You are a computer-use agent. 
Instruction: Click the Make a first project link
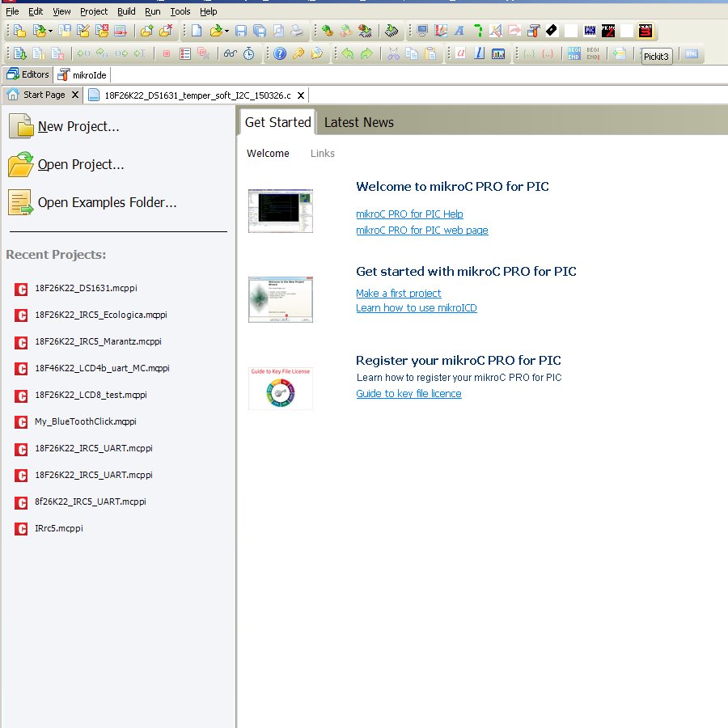[398, 294]
